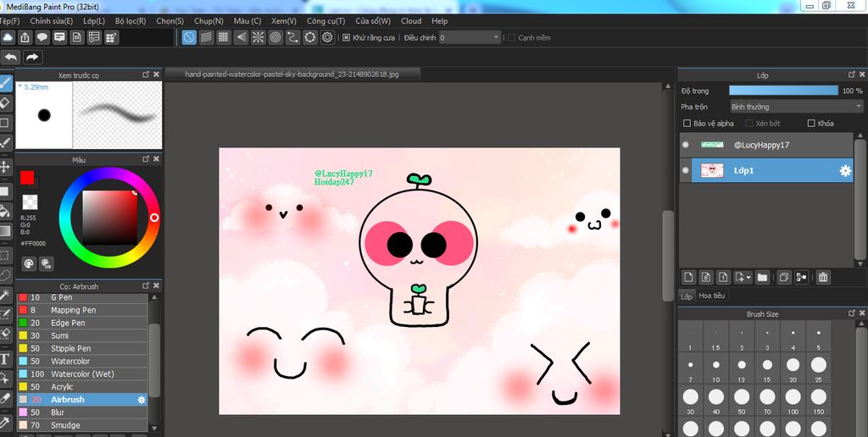Hide the @LucyHappy17 layer
The height and width of the screenshot is (437, 868).
coord(686,145)
